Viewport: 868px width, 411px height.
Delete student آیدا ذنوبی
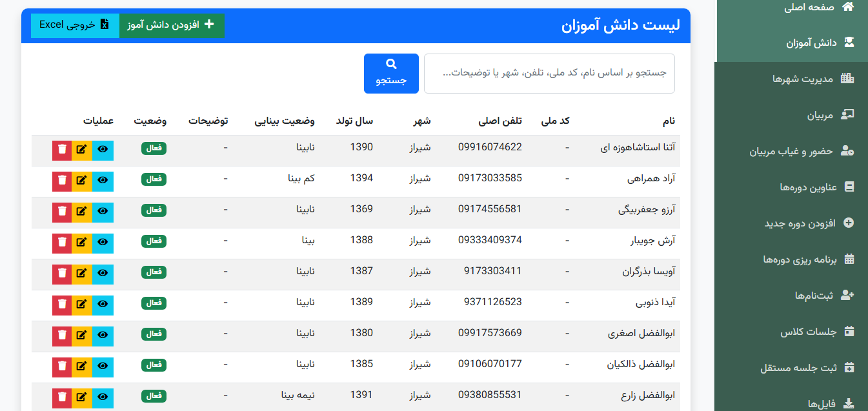click(62, 305)
